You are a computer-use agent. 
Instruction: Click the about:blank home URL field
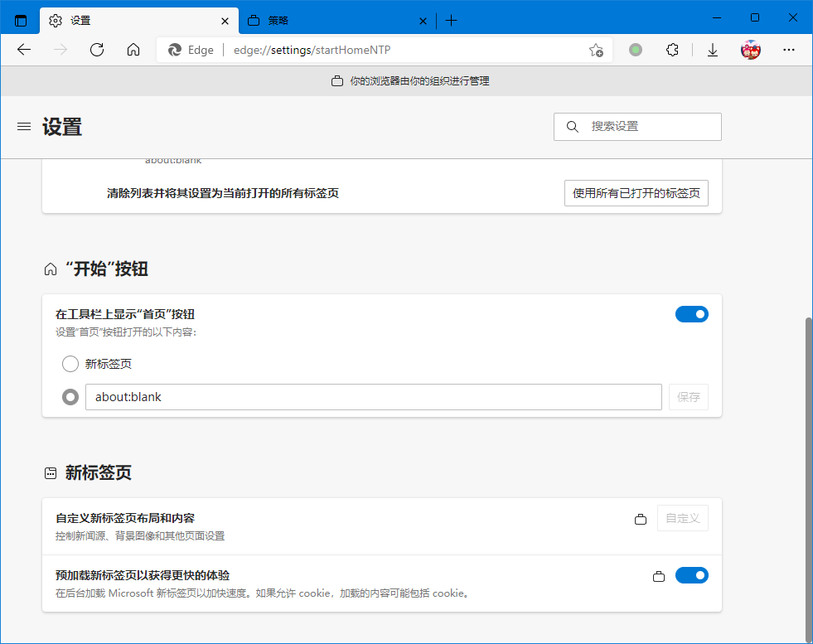[x=374, y=397]
